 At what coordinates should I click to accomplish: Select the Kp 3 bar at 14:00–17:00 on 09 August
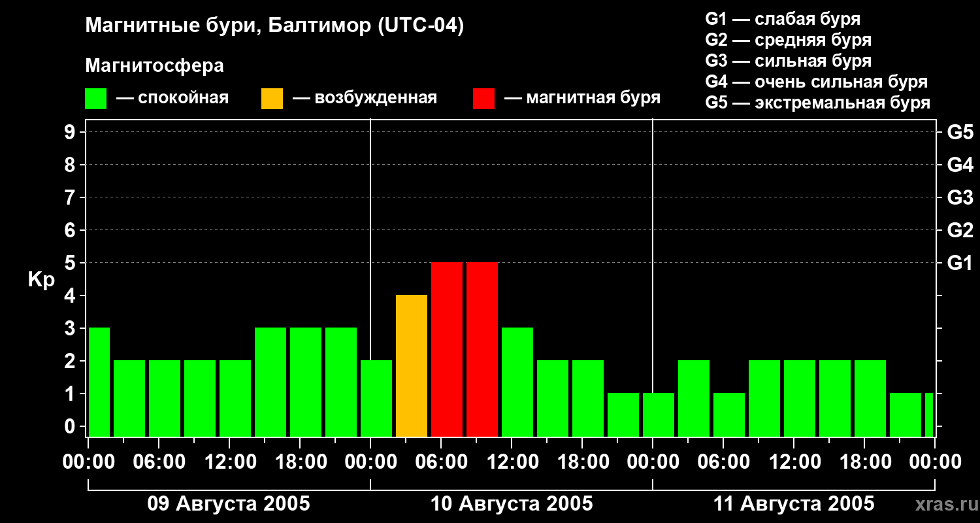pyautogui.click(x=270, y=382)
